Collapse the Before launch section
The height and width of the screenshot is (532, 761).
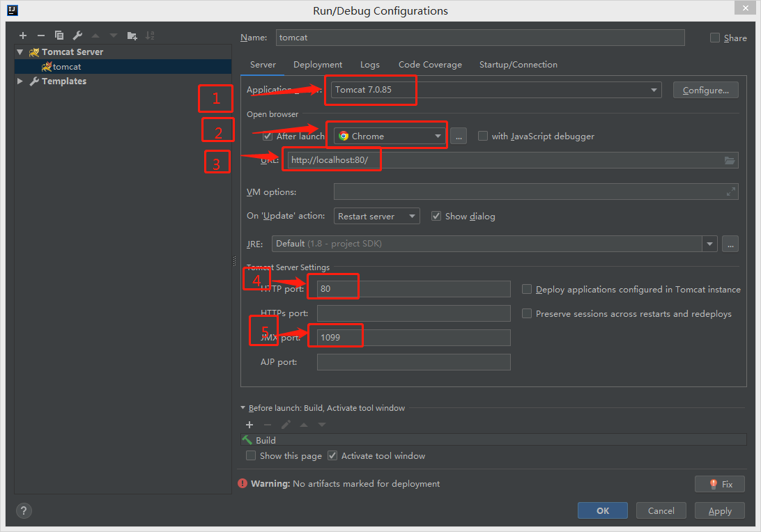click(243, 408)
